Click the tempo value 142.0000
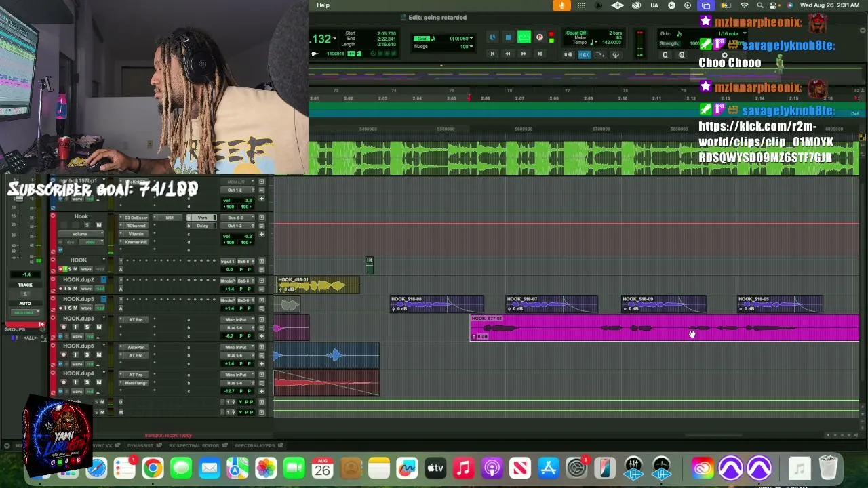868x488 pixels. (612, 42)
